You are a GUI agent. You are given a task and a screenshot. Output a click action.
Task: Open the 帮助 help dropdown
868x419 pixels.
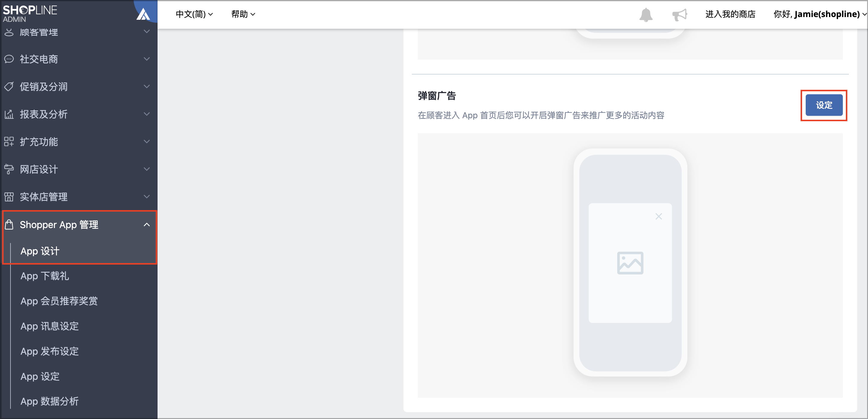click(x=243, y=14)
